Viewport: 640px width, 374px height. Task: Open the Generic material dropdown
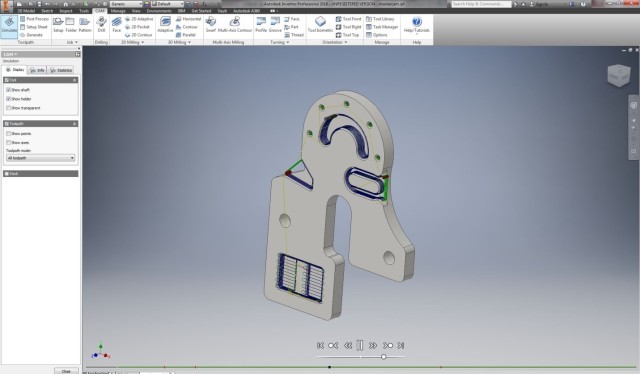[x=126, y=4]
